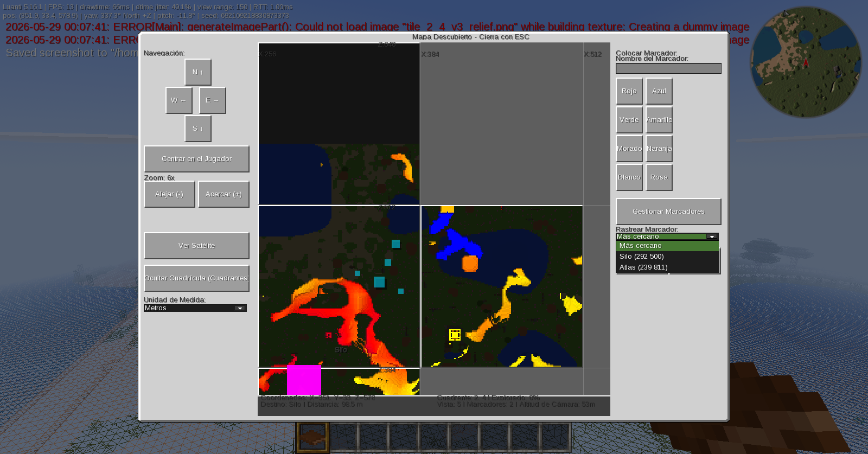Pan the map west with W button
Image resolution: width=868 pixels, height=454 pixels.
coord(179,100)
